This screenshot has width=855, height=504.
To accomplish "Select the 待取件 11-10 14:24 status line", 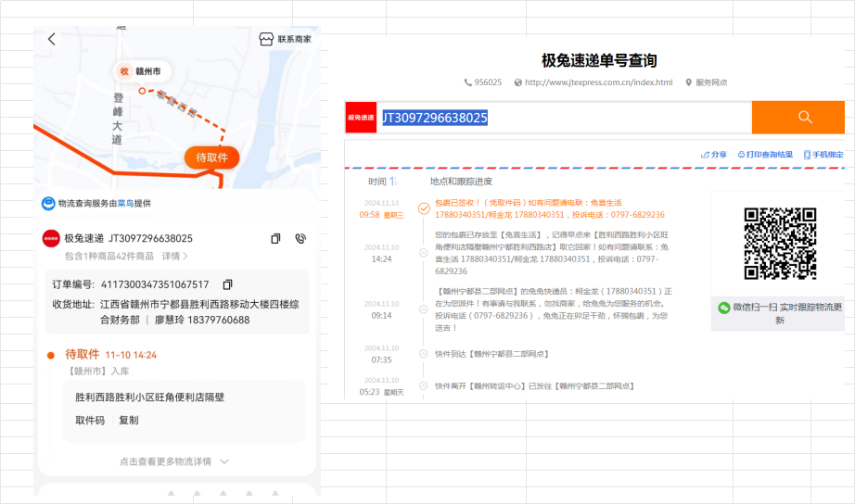I will coord(110,355).
